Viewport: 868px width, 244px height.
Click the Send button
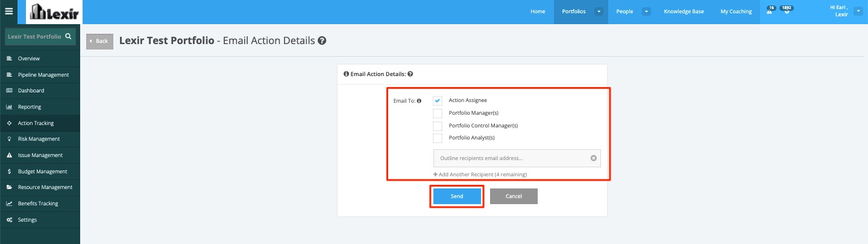pyautogui.click(x=457, y=196)
